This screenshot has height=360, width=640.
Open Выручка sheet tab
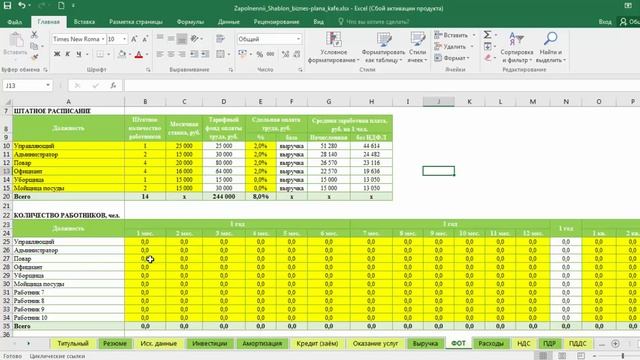[x=425, y=344]
